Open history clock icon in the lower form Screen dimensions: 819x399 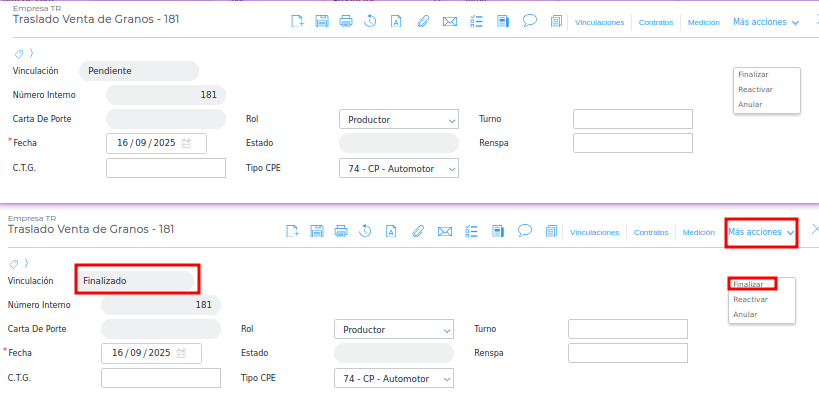[365, 231]
